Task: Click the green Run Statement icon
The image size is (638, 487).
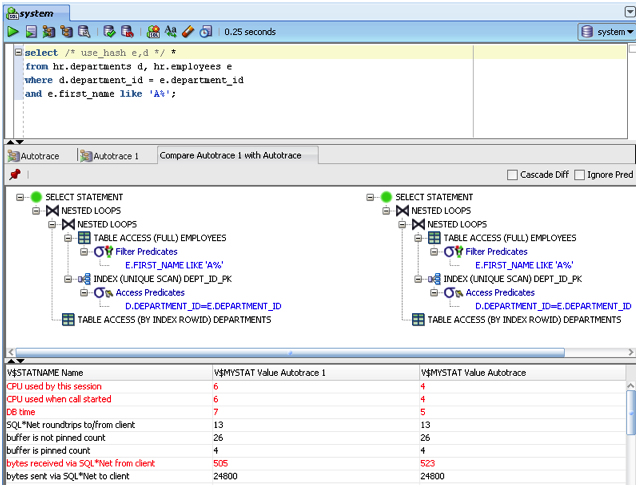Action: tap(13, 32)
